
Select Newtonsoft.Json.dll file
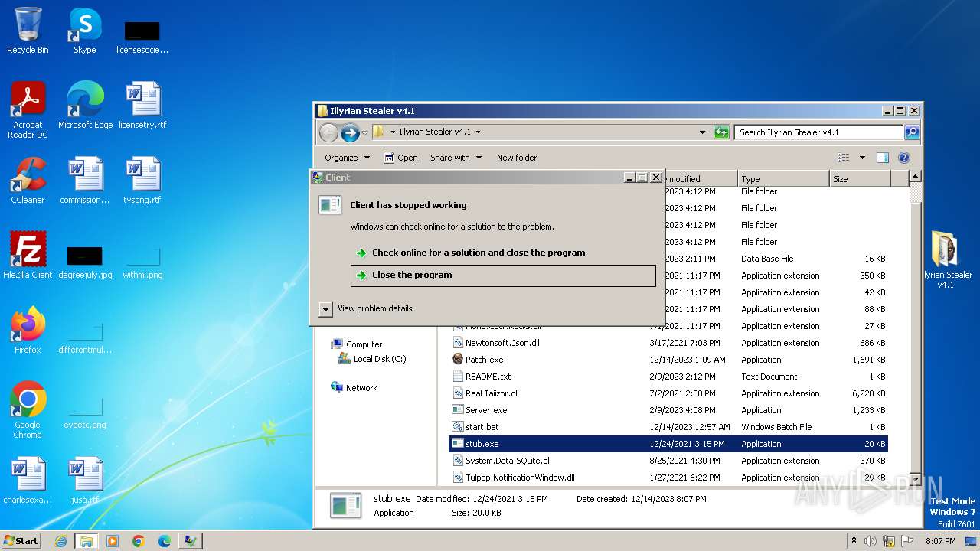[x=668, y=343]
